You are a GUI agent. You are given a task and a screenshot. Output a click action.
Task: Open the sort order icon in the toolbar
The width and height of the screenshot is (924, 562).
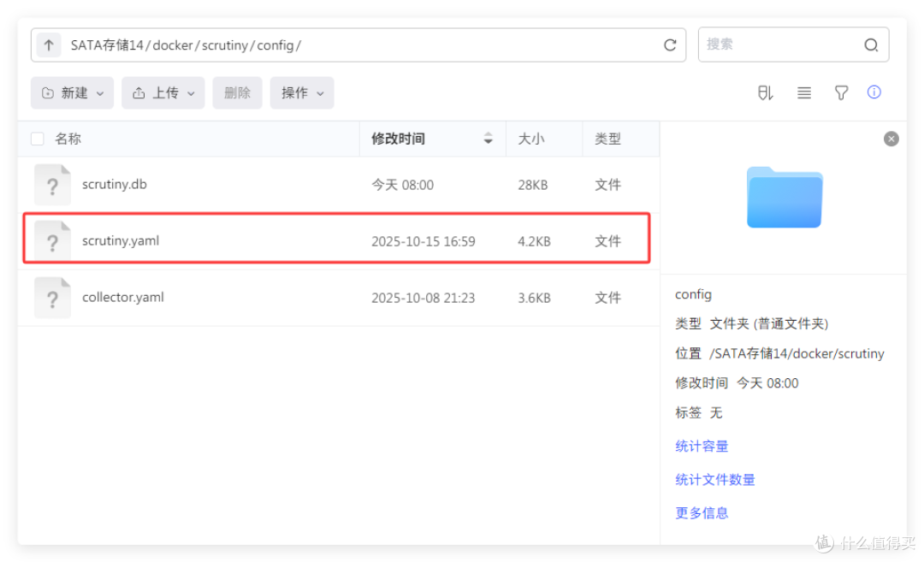coord(765,92)
